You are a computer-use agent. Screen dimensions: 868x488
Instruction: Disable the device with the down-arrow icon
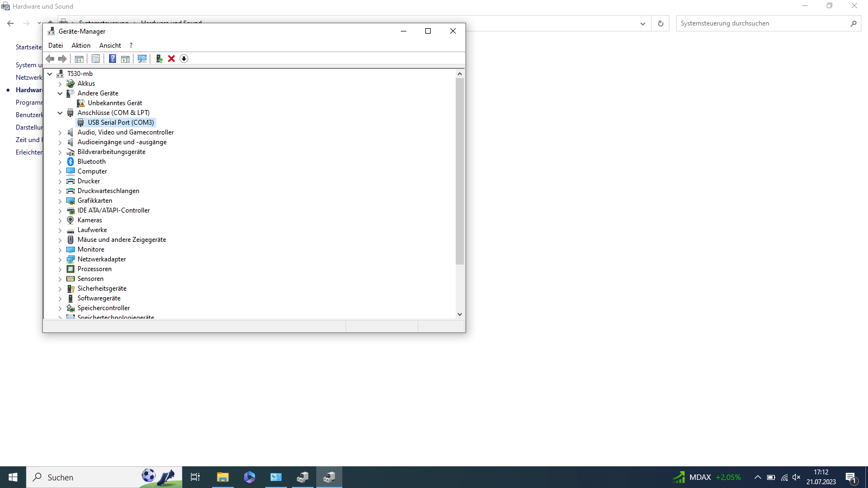point(183,59)
